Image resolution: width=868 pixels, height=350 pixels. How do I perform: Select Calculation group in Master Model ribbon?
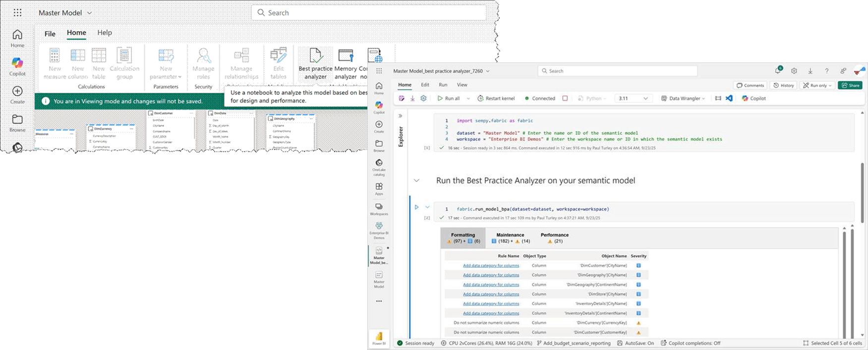[x=124, y=63]
